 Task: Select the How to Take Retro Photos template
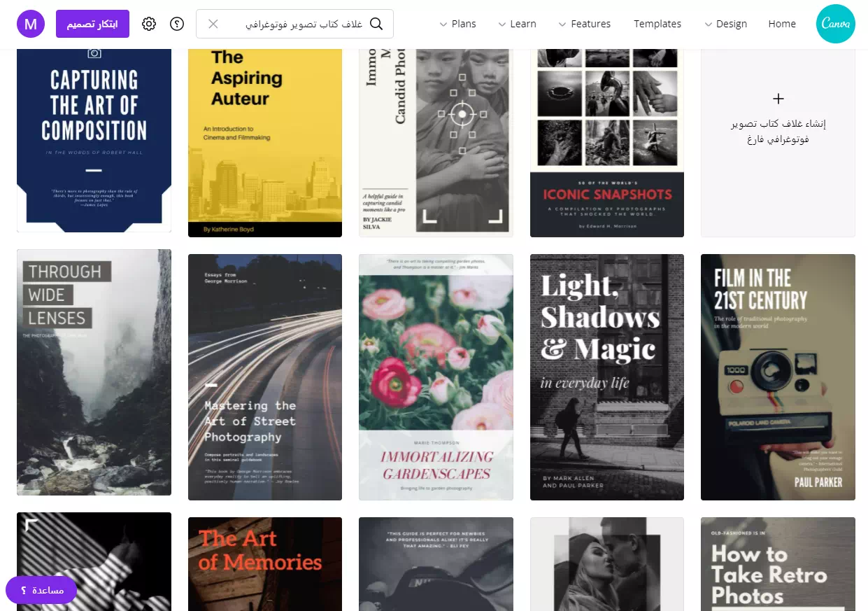(x=778, y=564)
